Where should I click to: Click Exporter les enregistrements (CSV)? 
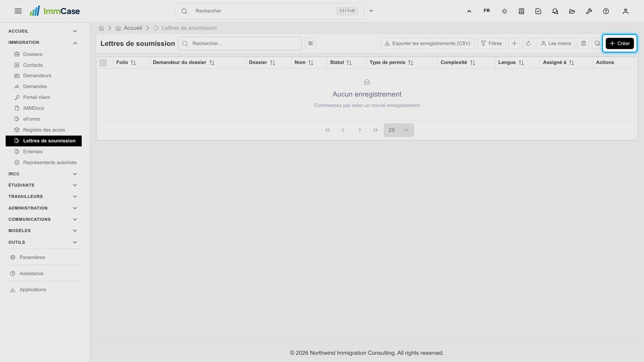[427, 43]
